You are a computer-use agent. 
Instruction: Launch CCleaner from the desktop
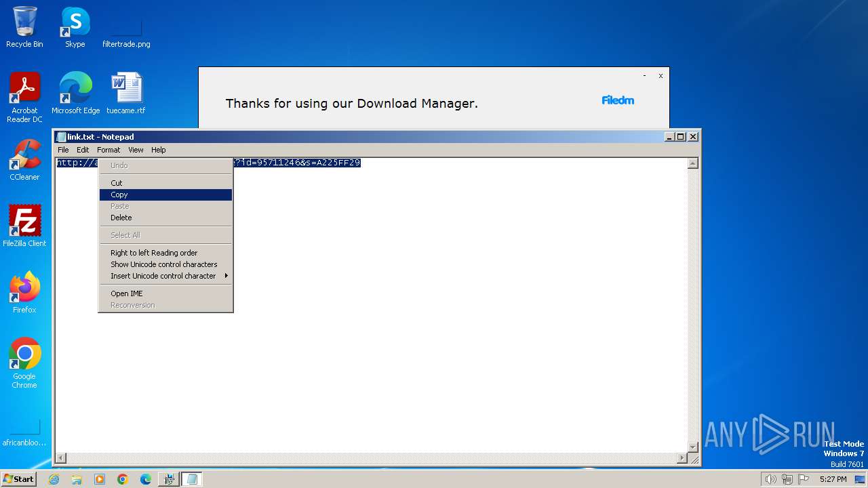click(24, 160)
